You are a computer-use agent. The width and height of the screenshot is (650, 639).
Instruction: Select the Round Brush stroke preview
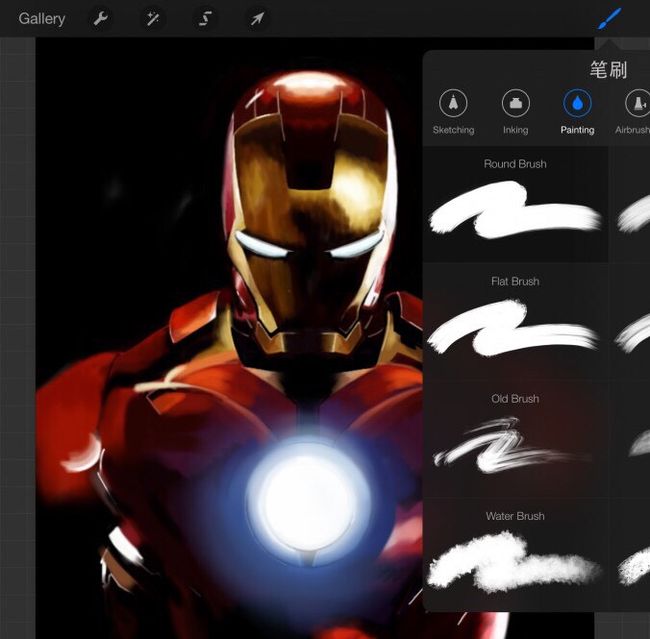[x=515, y=211]
